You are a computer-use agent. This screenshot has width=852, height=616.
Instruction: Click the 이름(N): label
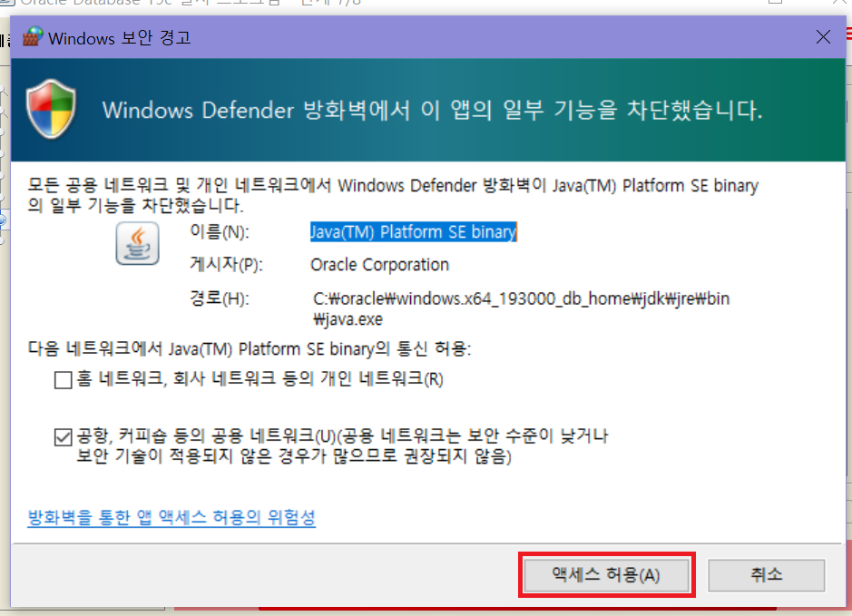point(220,232)
